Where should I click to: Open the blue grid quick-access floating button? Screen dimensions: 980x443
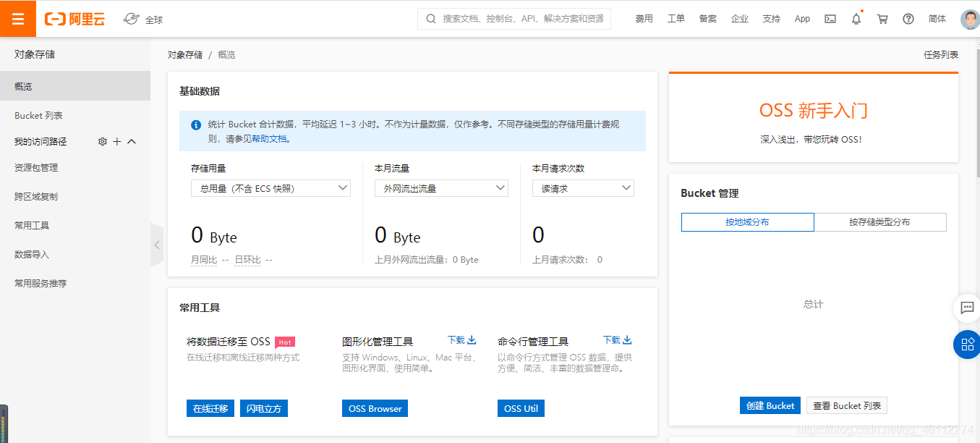pyautogui.click(x=967, y=345)
